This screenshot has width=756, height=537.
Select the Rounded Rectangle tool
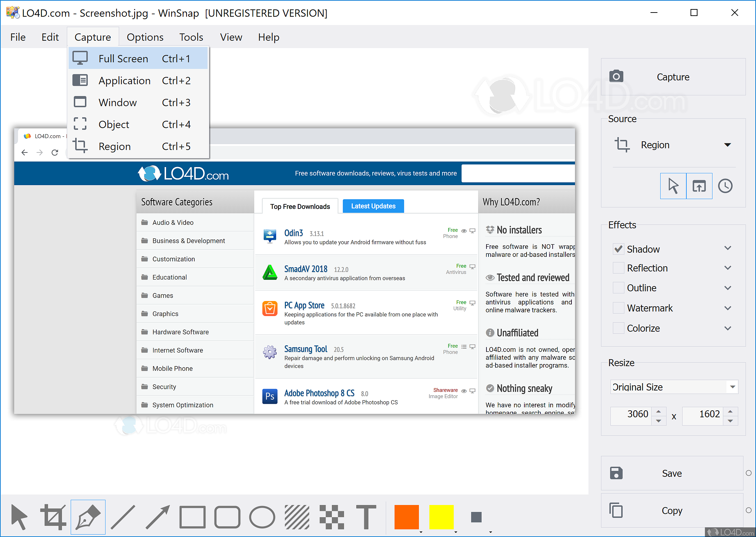[x=227, y=517]
